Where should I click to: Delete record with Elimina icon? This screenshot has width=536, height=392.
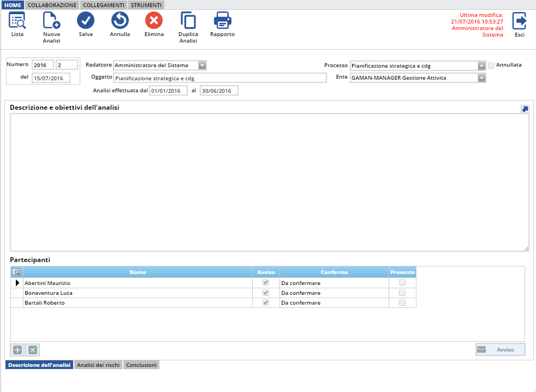click(x=154, y=21)
